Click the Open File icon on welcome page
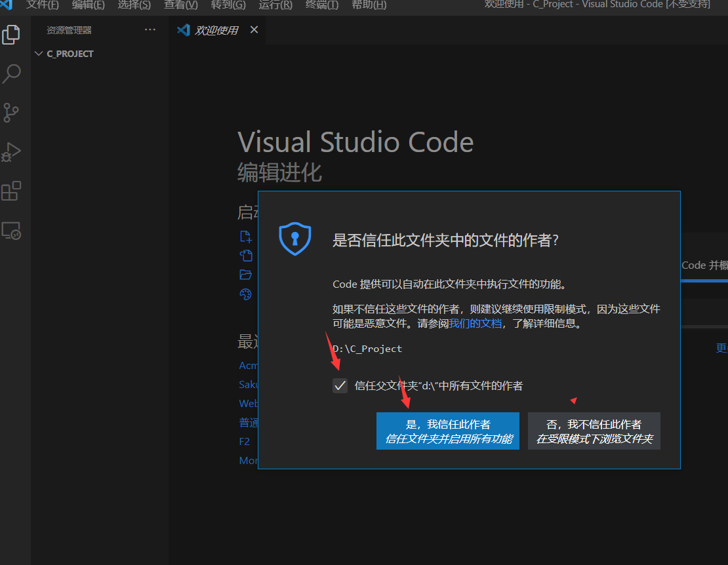The height and width of the screenshot is (565, 728). click(245, 256)
